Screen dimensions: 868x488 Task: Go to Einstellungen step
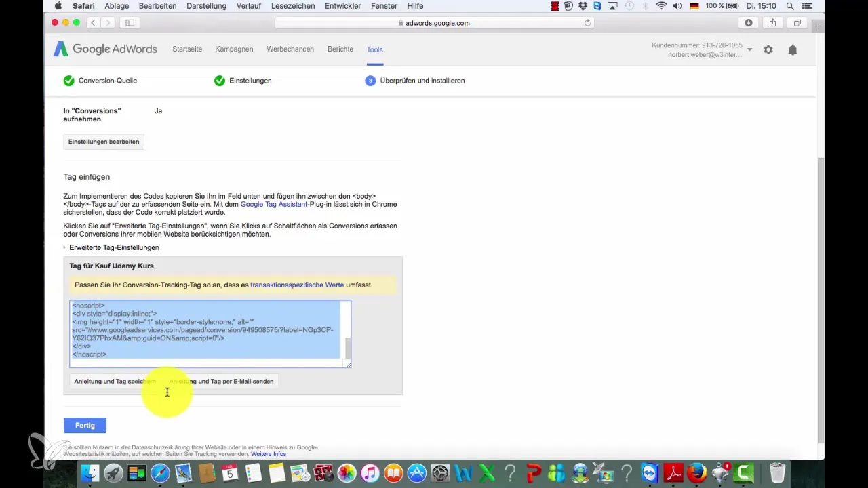click(x=243, y=81)
